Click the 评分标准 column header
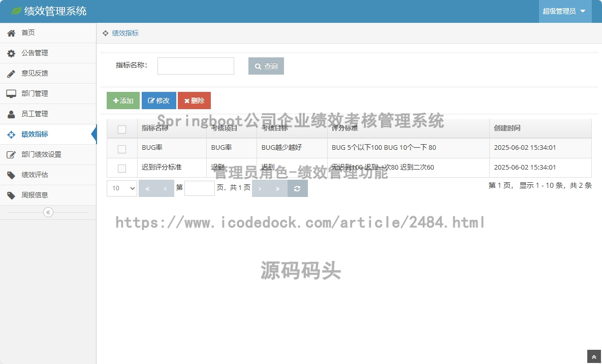The width and height of the screenshot is (602, 364). (x=408, y=128)
